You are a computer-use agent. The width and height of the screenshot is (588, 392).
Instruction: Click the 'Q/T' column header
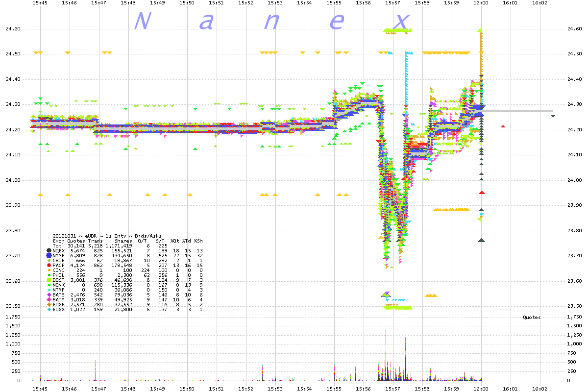[x=143, y=241]
